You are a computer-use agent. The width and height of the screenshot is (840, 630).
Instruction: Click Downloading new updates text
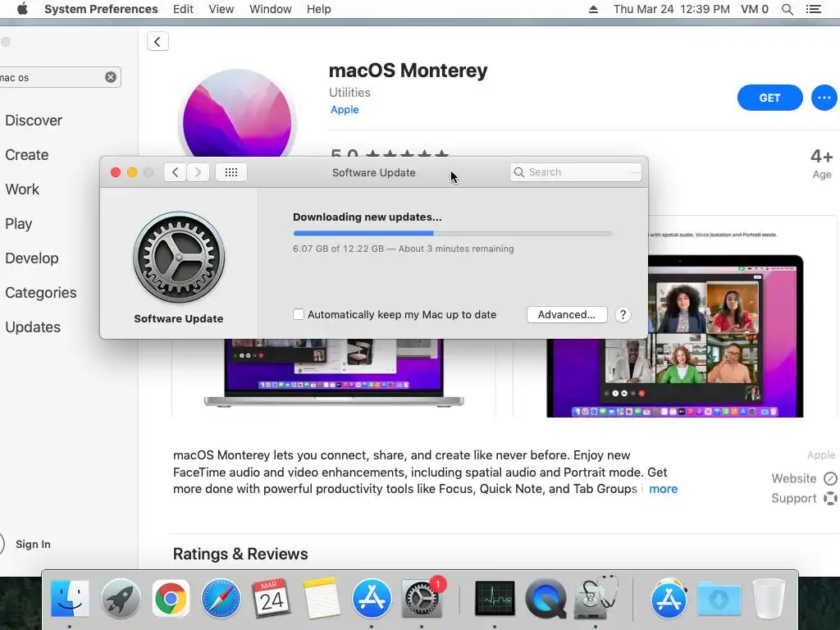click(x=367, y=217)
